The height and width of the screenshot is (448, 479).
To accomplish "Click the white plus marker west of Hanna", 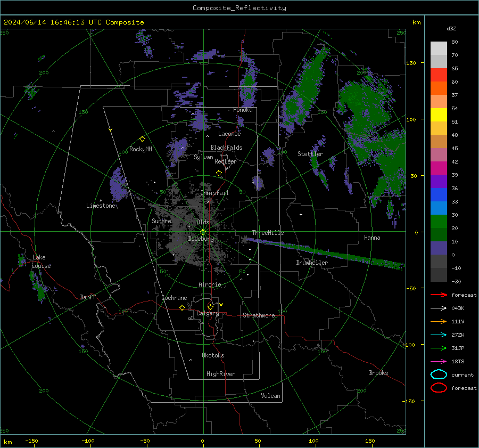I will pos(301,214).
